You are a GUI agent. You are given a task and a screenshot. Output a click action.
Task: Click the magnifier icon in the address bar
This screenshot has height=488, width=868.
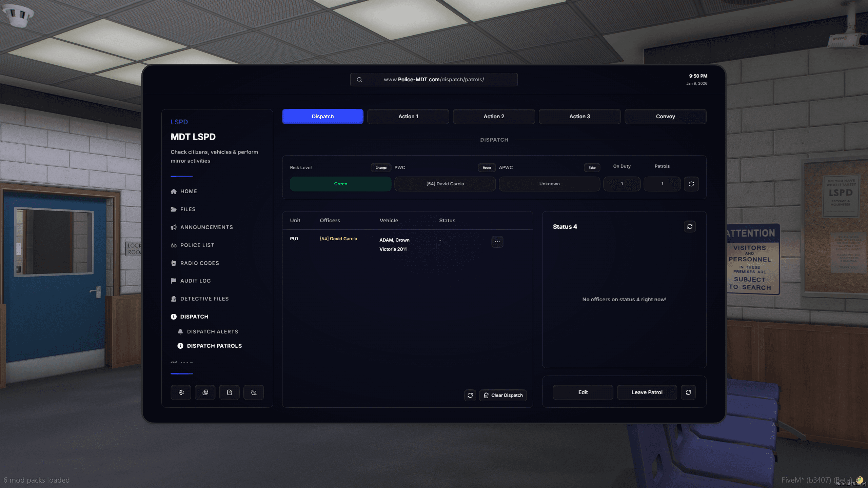click(x=359, y=80)
